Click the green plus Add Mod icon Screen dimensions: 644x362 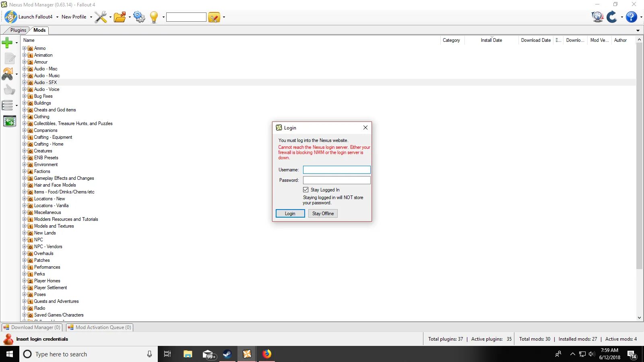[7, 42]
